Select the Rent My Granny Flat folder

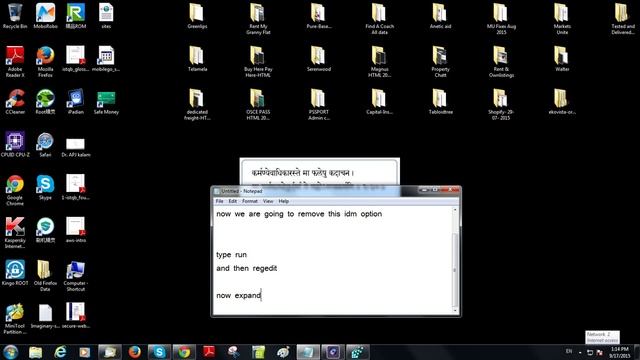pos(258,19)
